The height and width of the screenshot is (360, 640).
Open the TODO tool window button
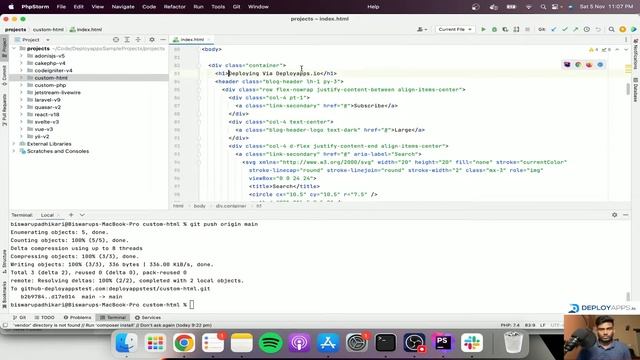[44, 317]
